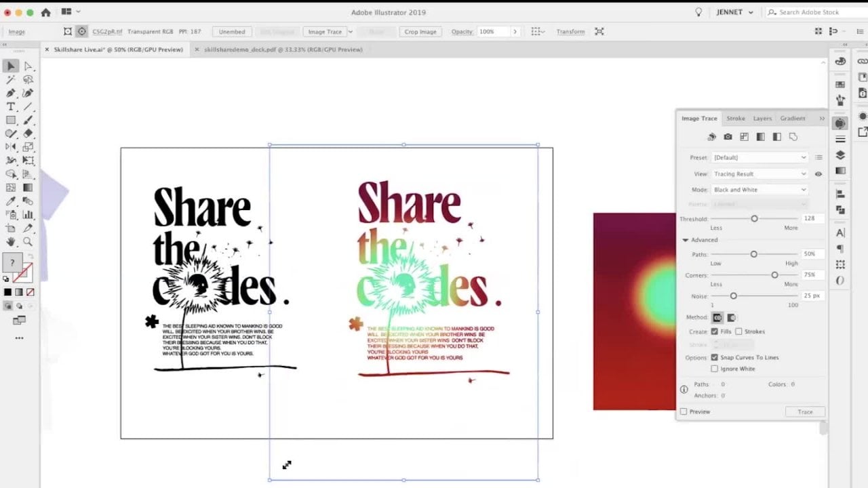Uncheck the Fills checkbox
868x488 pixels.
[714, 331]
